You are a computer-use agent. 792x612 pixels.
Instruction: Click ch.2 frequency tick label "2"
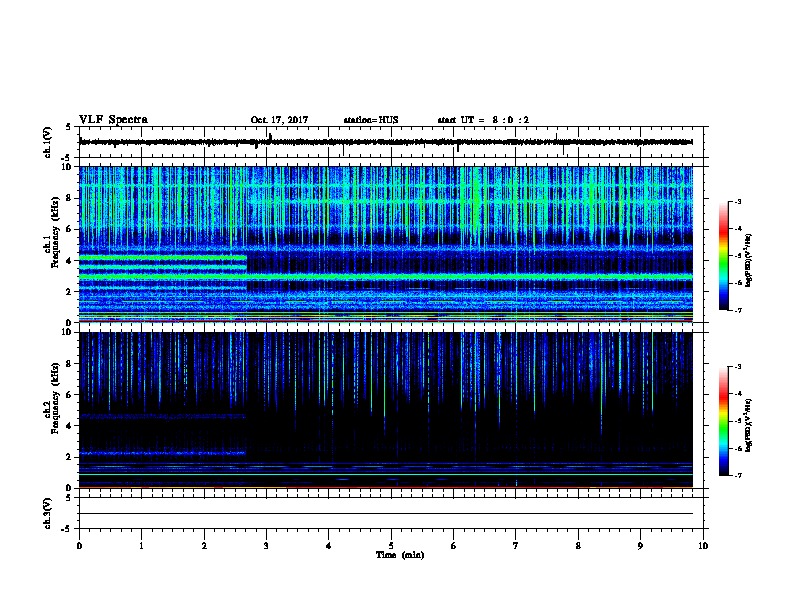click(x=70, y=457)
